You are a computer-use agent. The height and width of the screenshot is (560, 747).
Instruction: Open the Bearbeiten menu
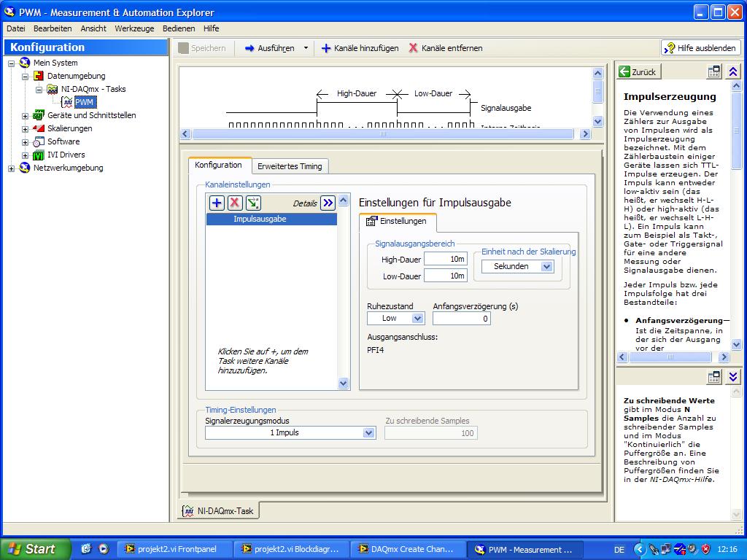(x=53, y=28)
